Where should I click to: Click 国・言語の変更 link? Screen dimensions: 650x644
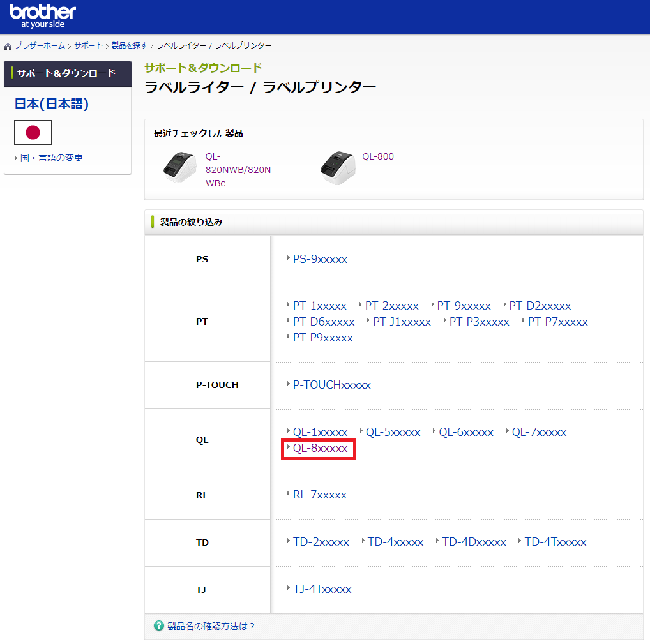pyautogui.click(x=52, y=158)
